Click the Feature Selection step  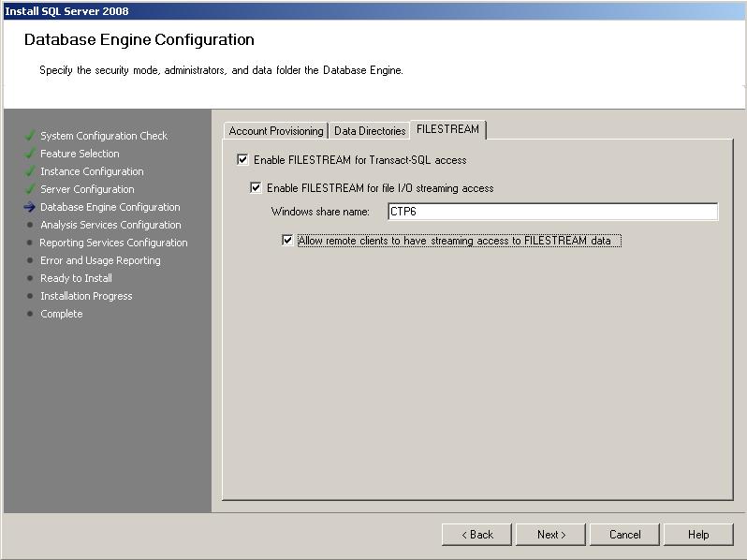pos(80,154)
